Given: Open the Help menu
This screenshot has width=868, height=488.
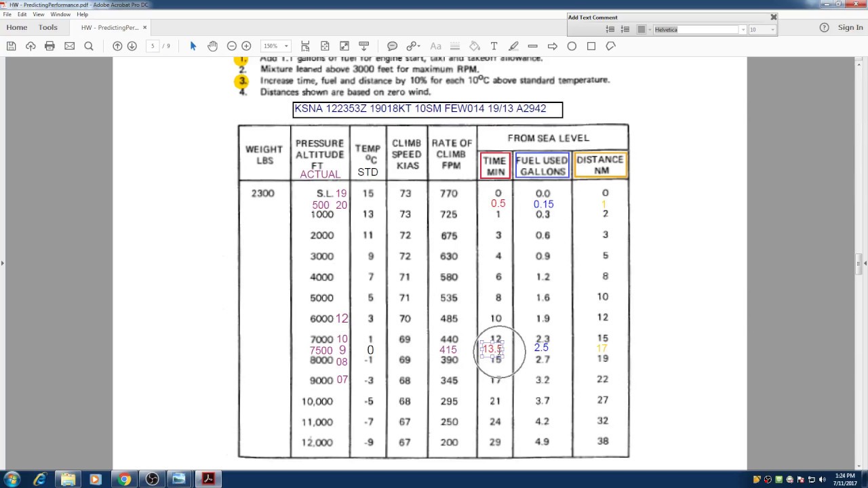Looking at the screenshot, I should (83, 14).
